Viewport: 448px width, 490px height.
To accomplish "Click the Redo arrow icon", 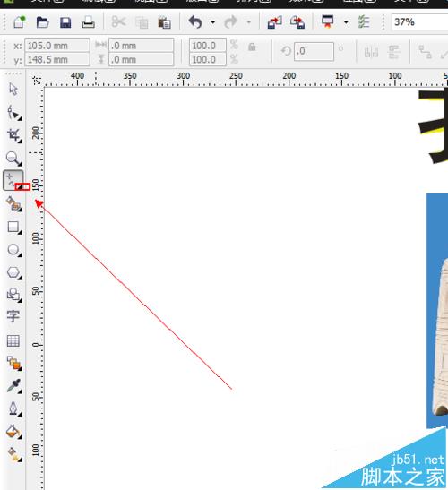I will click(x=231, y=22).
